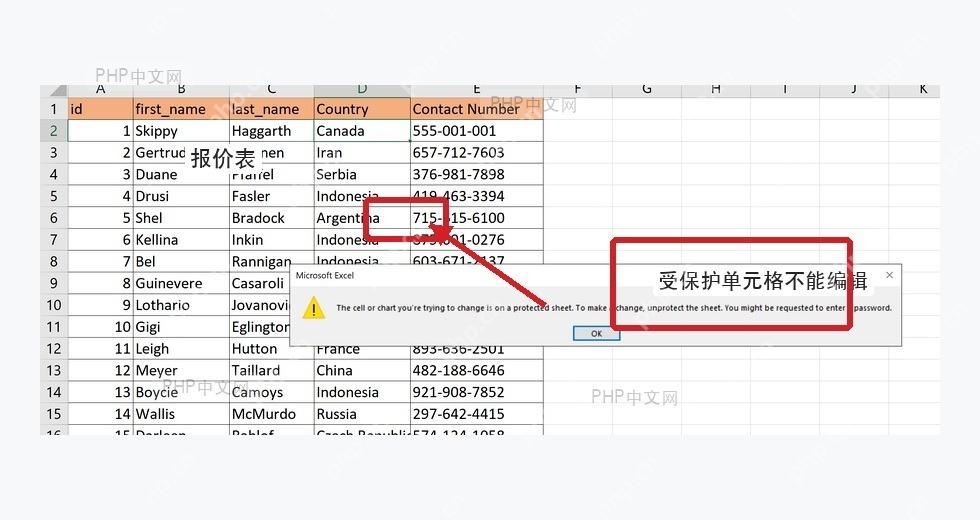Select column G header

tap(646, 91)
